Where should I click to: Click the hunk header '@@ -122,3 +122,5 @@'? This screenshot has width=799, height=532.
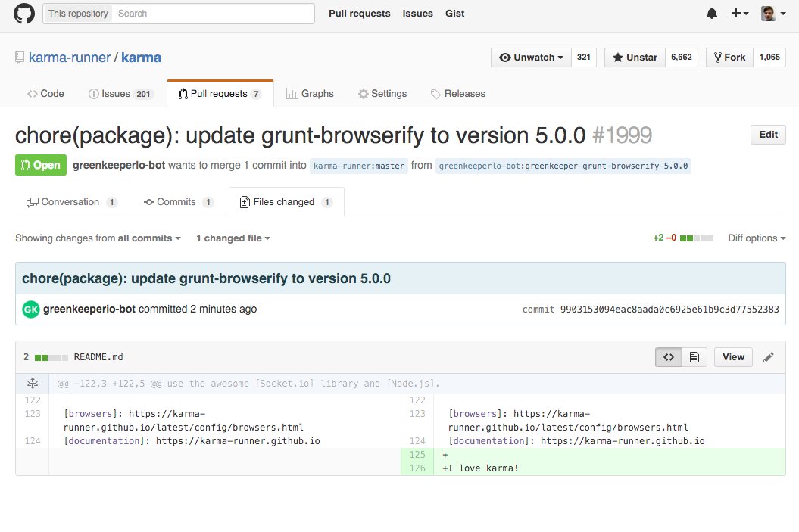point(109,384)
